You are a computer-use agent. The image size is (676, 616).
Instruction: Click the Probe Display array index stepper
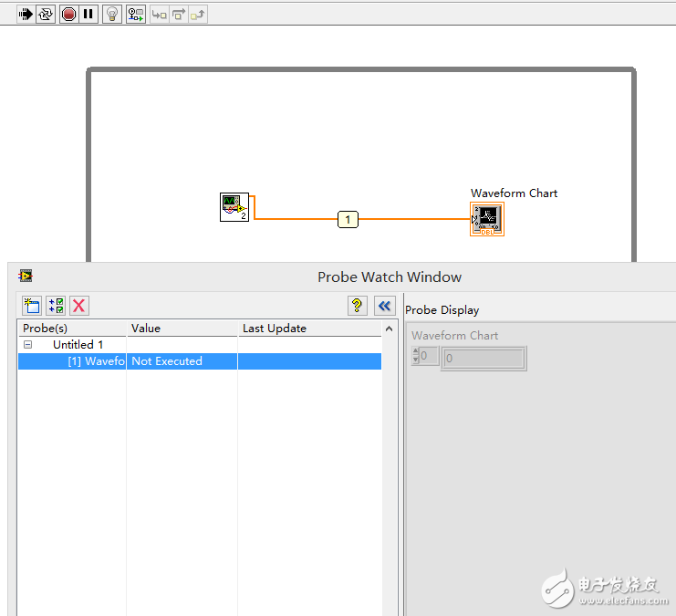pos(416,356)
